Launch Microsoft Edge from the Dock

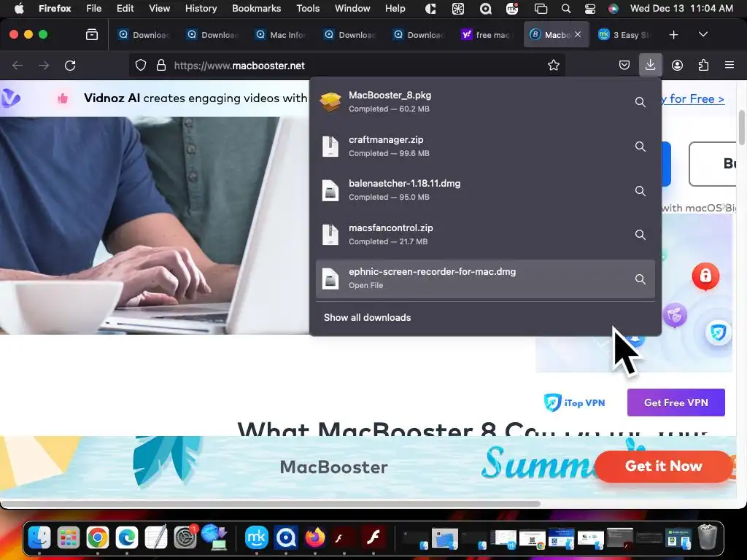coord(126,537)
